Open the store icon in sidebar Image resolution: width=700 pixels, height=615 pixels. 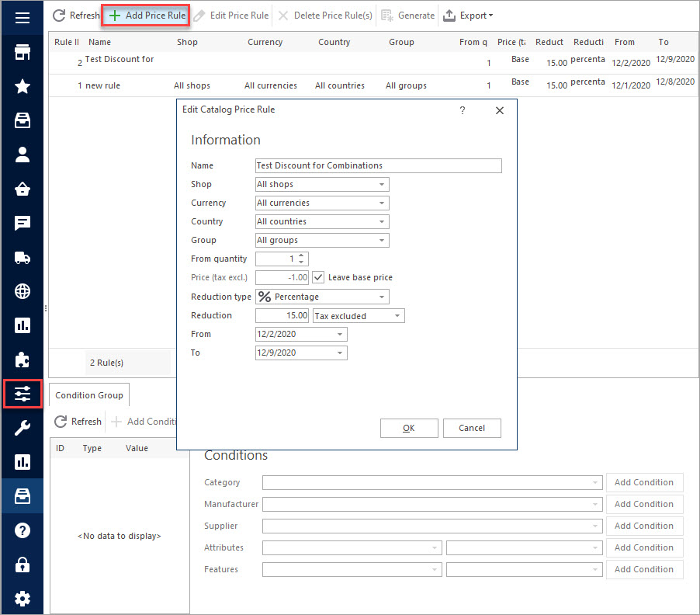point(23,52)
